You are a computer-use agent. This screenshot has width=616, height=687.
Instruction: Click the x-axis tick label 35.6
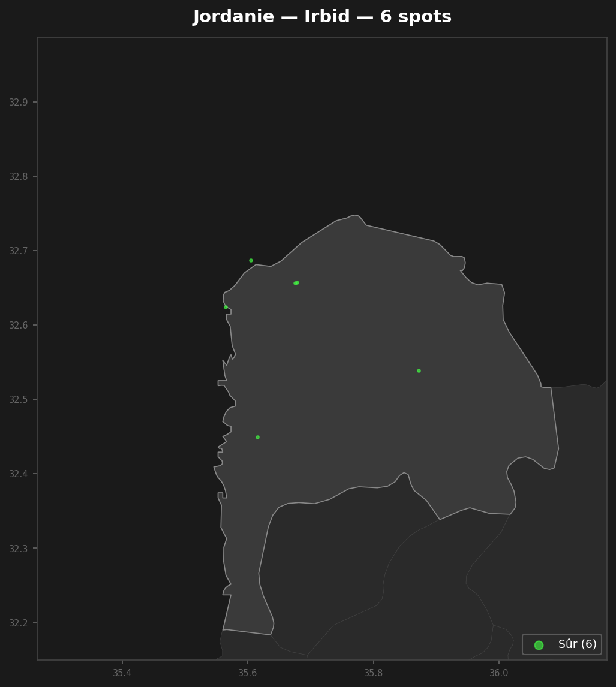pos(248,673)
